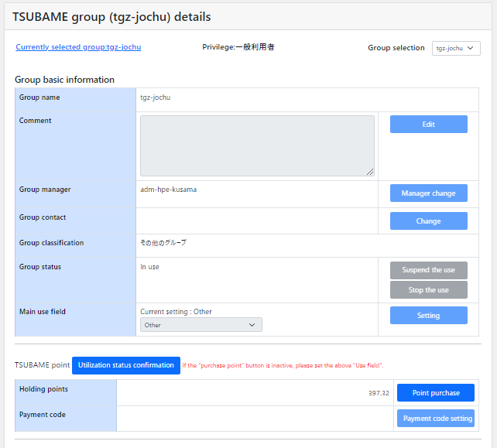Screen dimensions: 497x448
Task: Click the Setting button for use field
Action: coord(429,315)
